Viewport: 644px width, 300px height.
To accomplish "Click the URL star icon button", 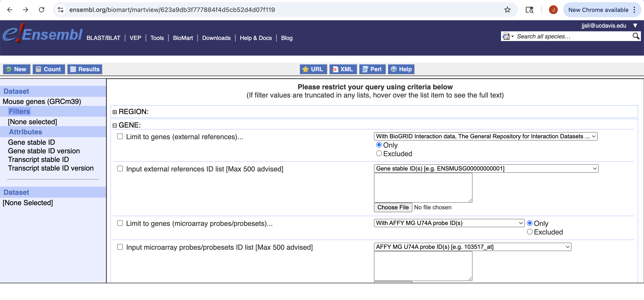I will click(313, 69).
